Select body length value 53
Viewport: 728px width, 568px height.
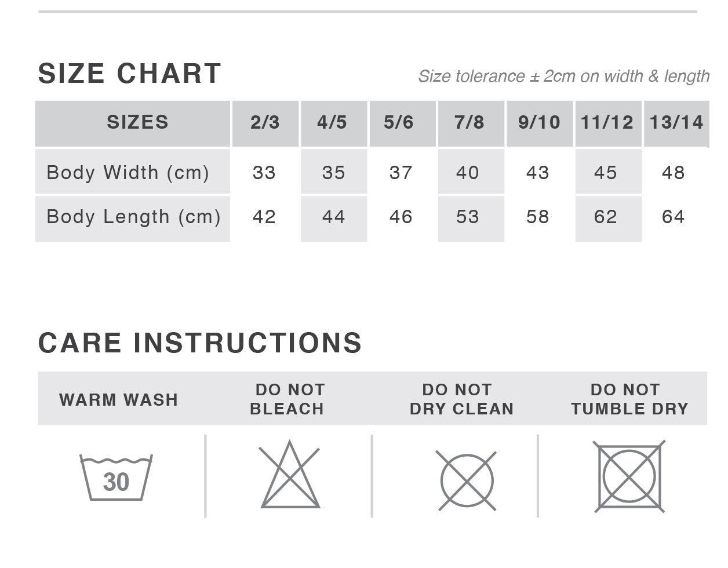click(467, 217)
